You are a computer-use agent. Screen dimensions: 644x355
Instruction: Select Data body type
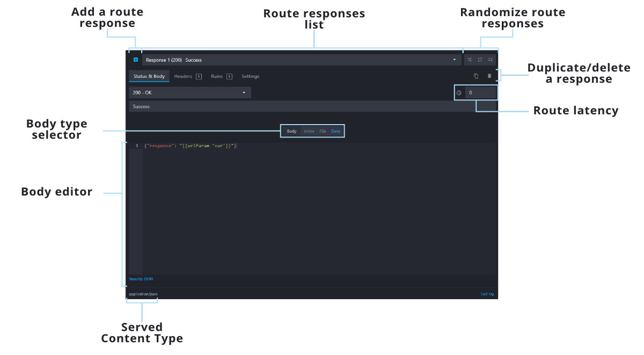coord(335,131)
